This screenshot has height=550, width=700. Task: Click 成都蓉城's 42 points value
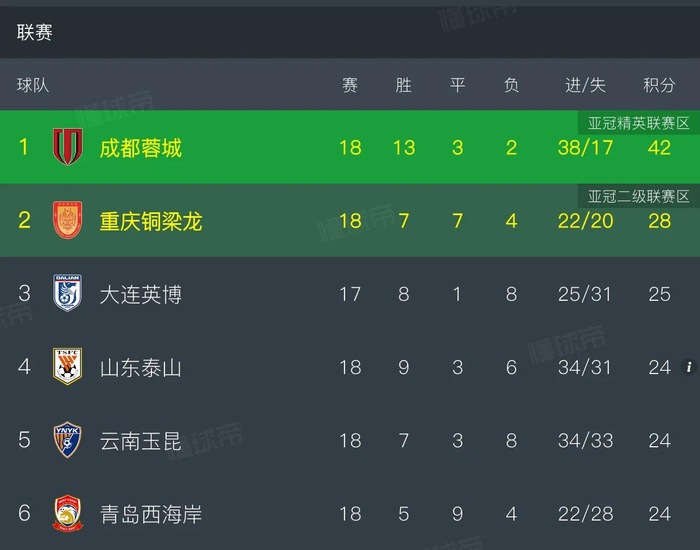click(x=659, y=148)
